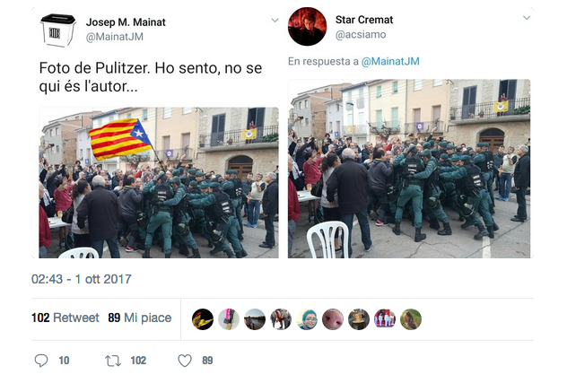Click the Star Cremat display name
Image resolution: width=567 pixels, height=392 pixels.
click(x=363, y=20)
